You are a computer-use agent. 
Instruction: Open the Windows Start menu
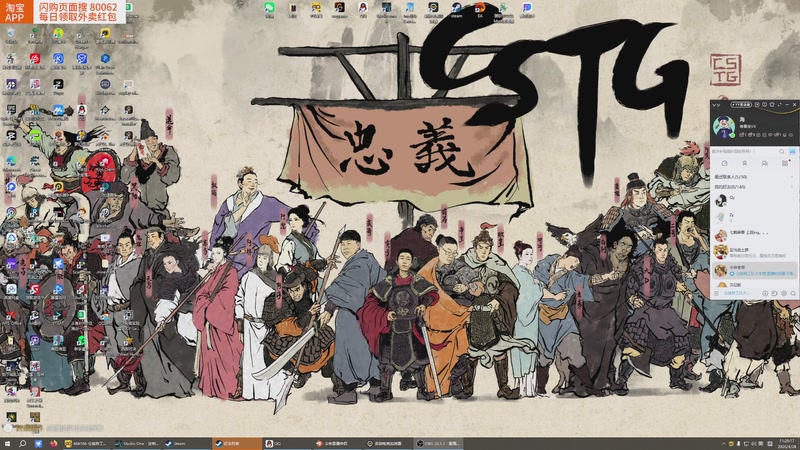(7, 444)
